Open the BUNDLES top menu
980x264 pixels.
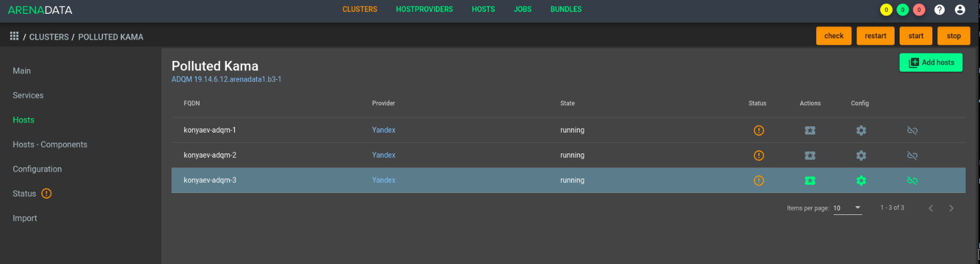pyautogui.click(x=565, y=9)
